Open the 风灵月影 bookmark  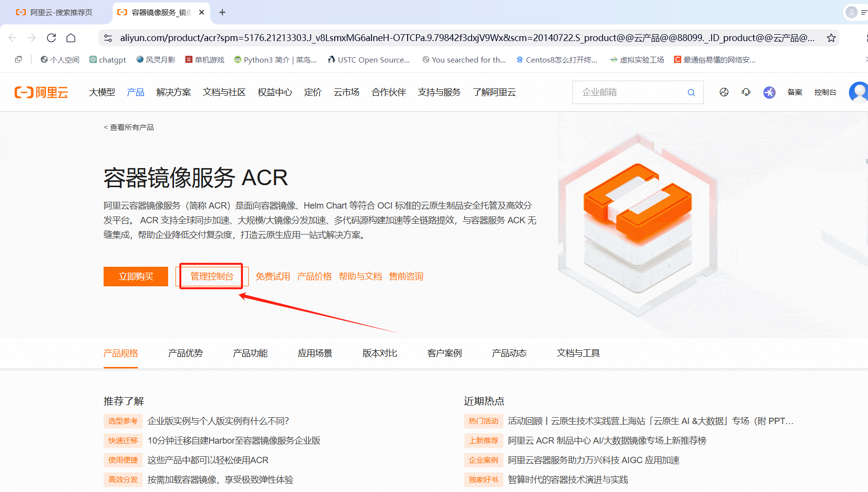pyautogui.click(x=156, y=60)
